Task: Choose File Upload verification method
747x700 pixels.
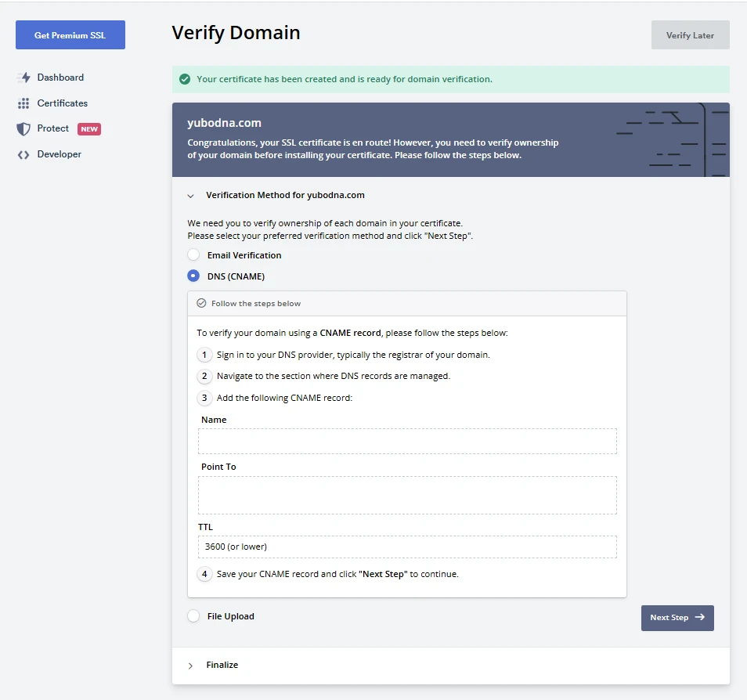Action: (x=193, y=616)
